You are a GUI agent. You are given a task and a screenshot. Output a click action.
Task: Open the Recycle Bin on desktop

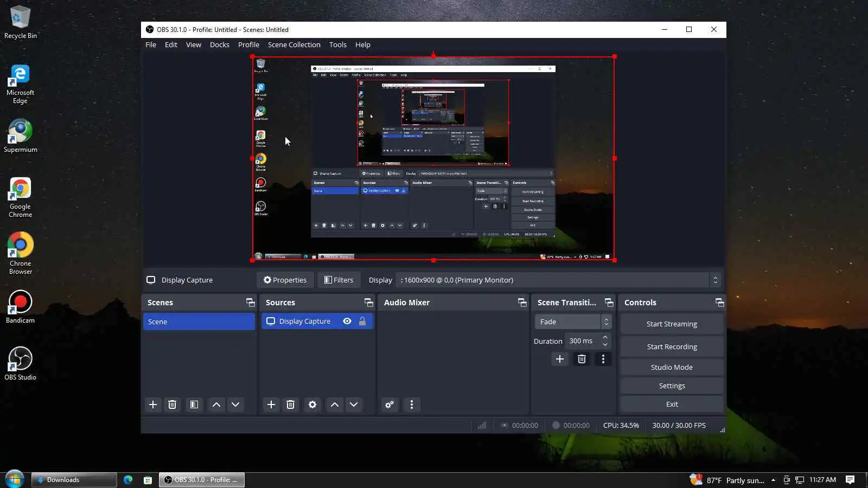click(20, 22)
